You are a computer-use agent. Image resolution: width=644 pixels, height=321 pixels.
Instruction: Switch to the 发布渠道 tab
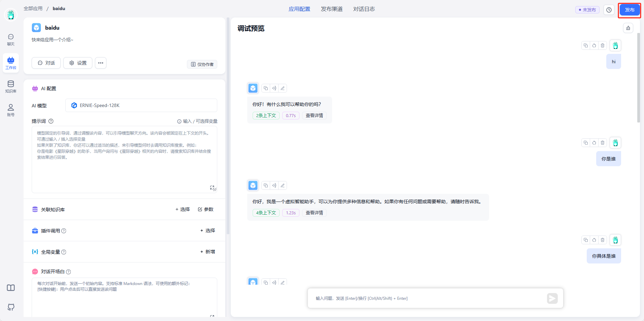[332, 9]
